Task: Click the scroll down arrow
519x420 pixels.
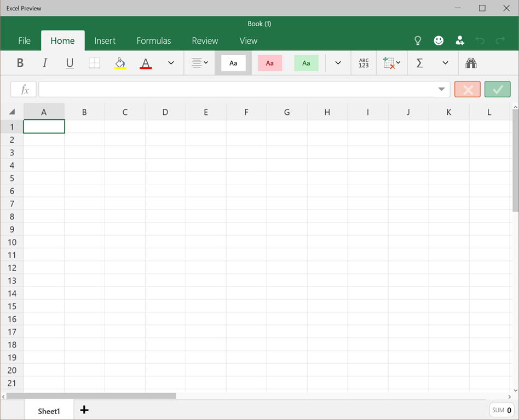Action: pyautogui.click(x=515, y=390)
